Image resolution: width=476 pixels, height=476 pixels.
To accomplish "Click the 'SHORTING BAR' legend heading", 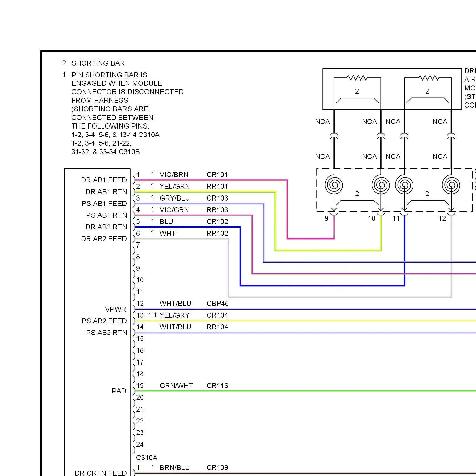I will point(98,63).
